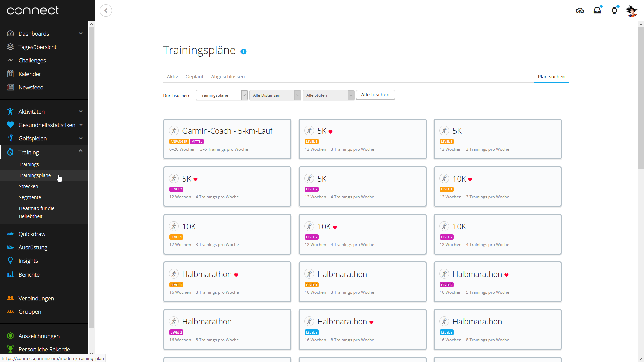This screenshot has height=362, width=644.
Task: Click the back arrow circle button
Action: (106, 11)
